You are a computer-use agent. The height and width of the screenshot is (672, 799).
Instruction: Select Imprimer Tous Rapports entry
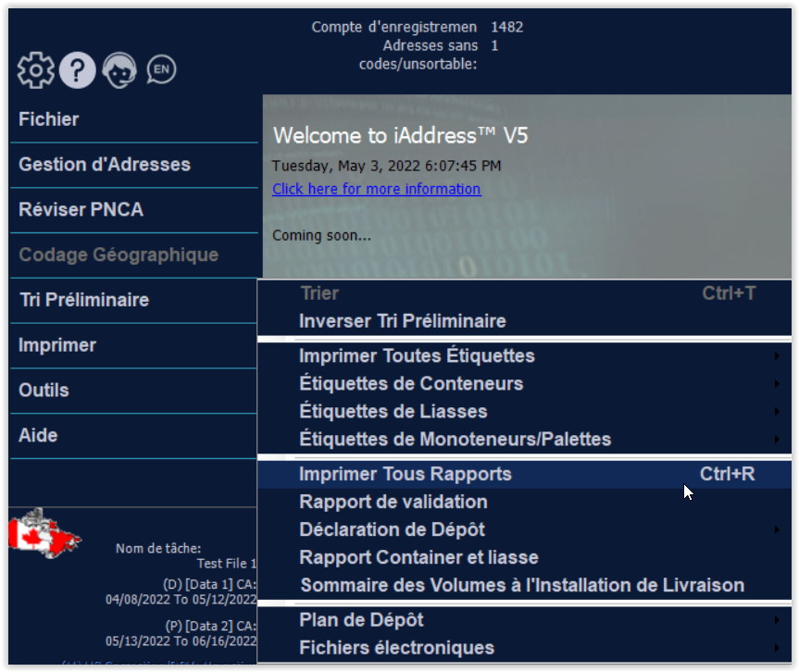click(x=524, y=474)
